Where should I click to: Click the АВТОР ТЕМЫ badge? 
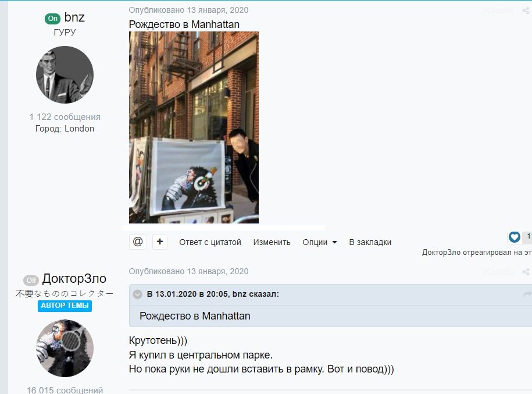tap(65, 306)
